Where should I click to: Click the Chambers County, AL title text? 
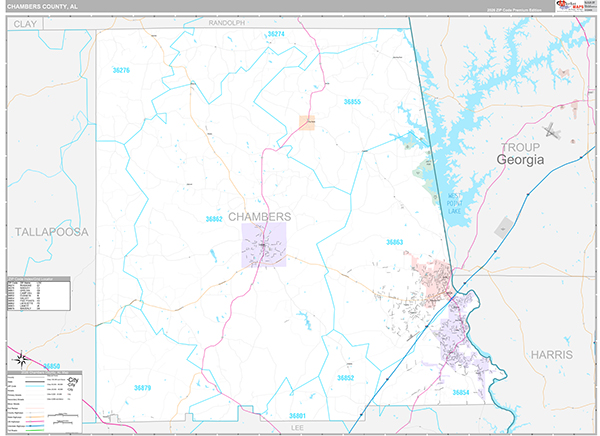(x=46, y=7)
